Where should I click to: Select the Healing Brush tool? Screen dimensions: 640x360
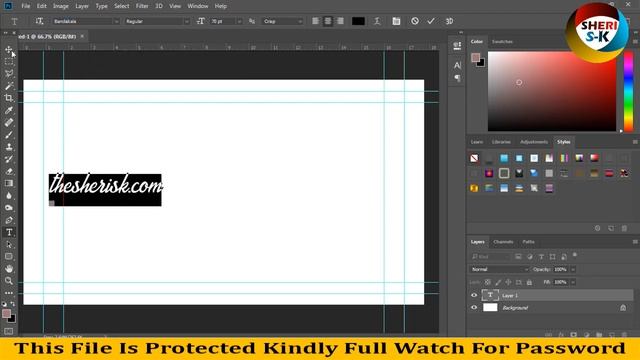9,122
